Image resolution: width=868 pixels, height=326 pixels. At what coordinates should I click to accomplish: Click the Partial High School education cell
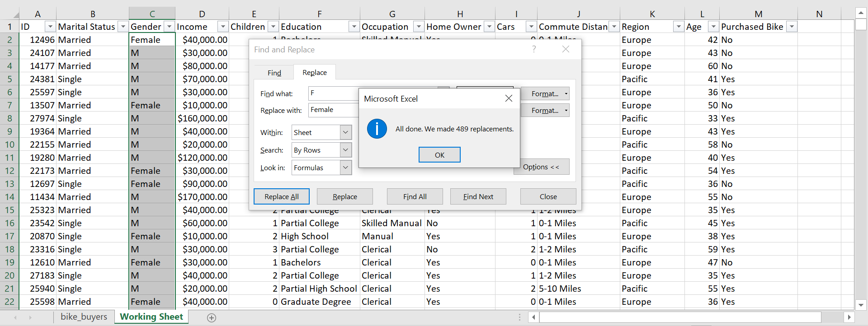[319, 289]
